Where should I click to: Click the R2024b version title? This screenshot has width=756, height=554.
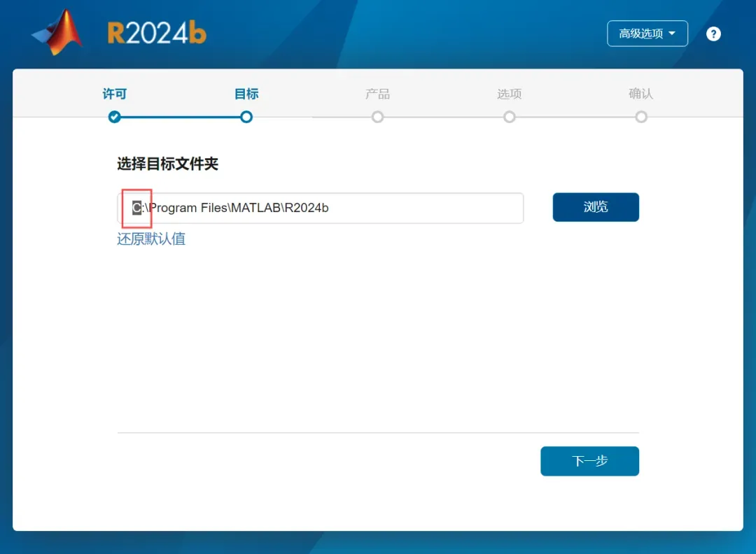[x=157, y=34]
